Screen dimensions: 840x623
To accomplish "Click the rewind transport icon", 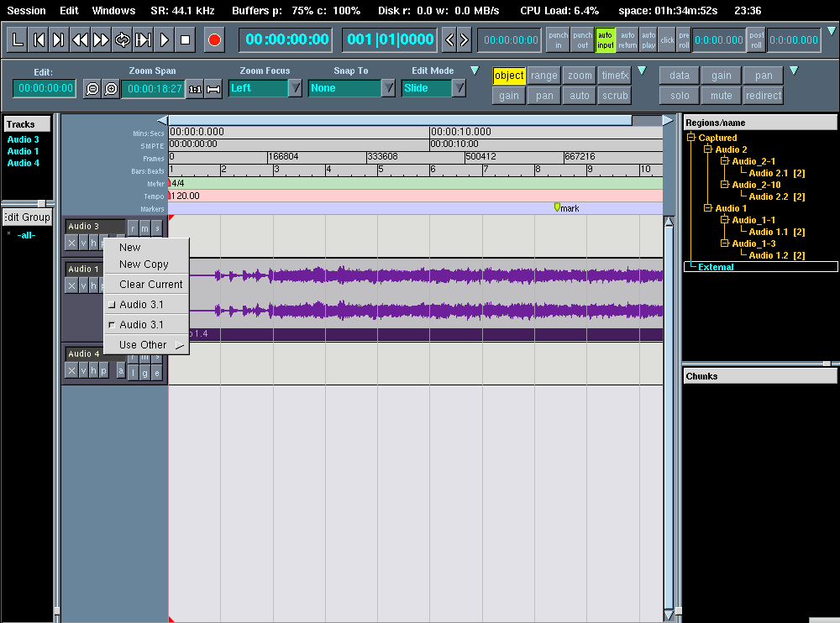I will click(x=80, y=39).
